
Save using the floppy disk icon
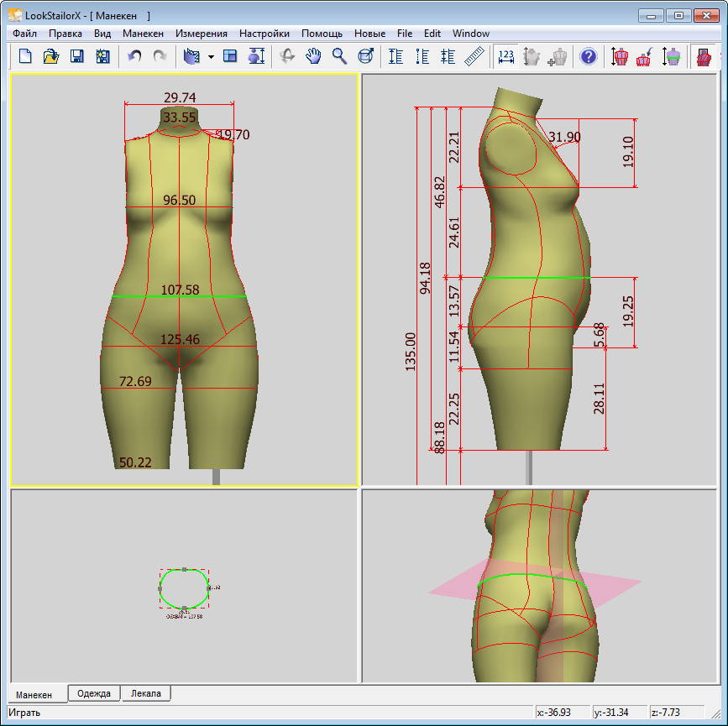[x=76, y=56]
